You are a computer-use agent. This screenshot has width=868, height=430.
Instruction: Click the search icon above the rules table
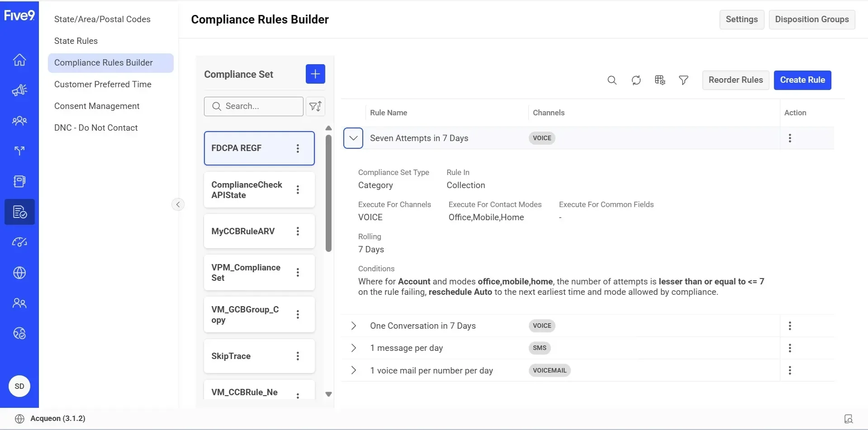[x=612, y=80]
